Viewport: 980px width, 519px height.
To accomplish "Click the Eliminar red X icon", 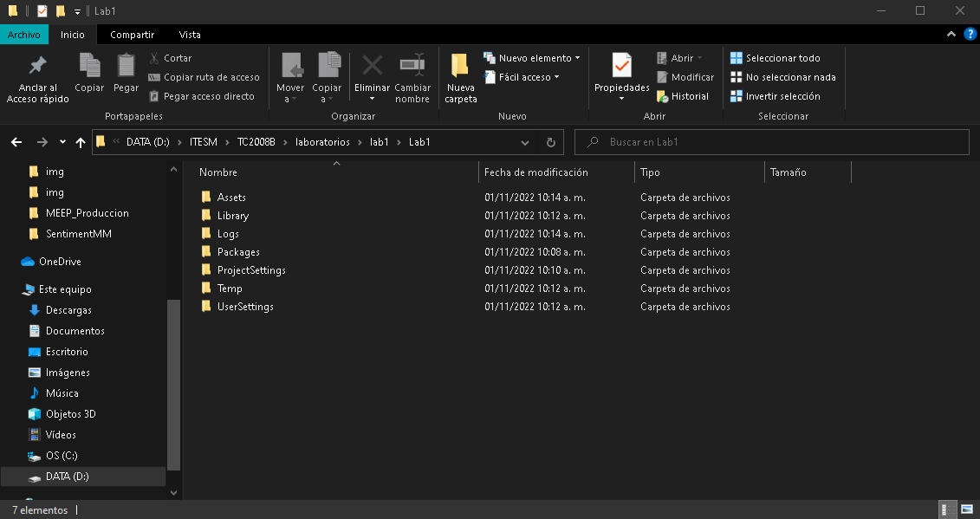I will pyautogui.click(x=372, y=66).
